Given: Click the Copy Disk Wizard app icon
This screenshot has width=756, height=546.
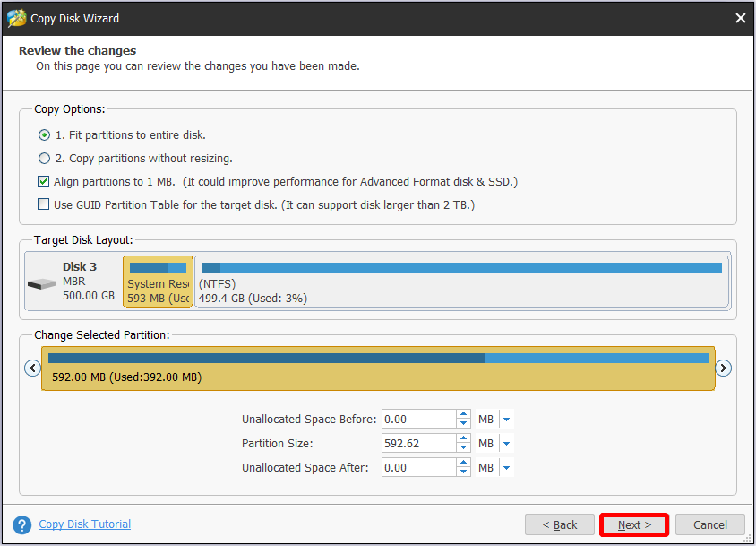Looking at the screenshot, I should [x=17, y=18].
